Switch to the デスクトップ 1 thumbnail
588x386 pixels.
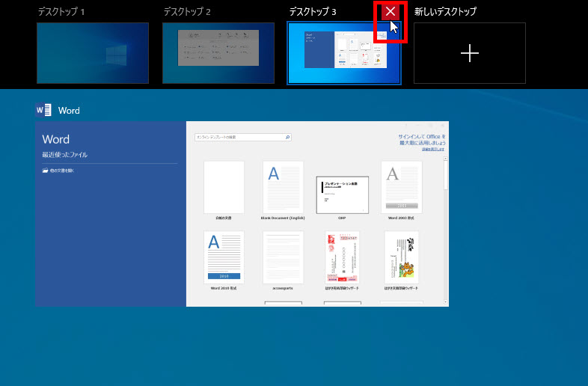pos(93,53)
